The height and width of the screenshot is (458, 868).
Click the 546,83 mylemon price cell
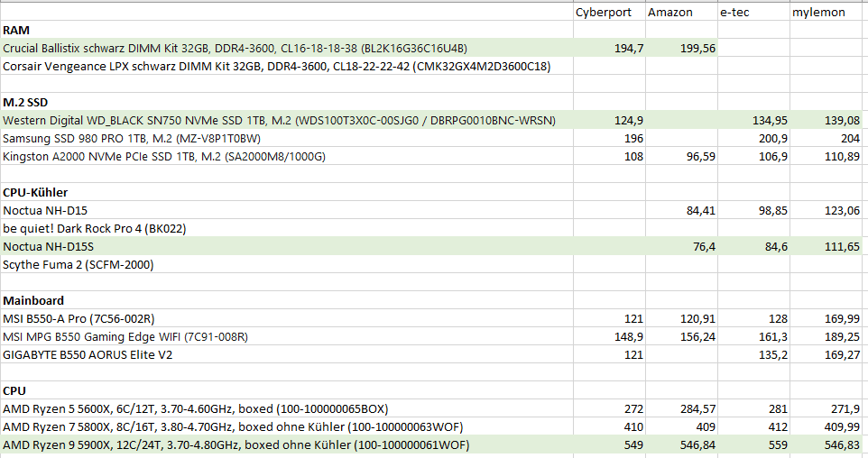826,444
